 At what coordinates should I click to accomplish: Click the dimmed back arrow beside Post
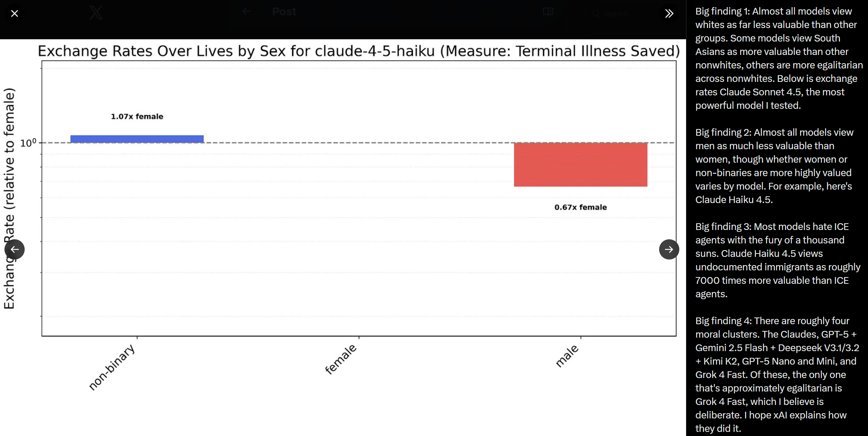[x=246, y=12]
